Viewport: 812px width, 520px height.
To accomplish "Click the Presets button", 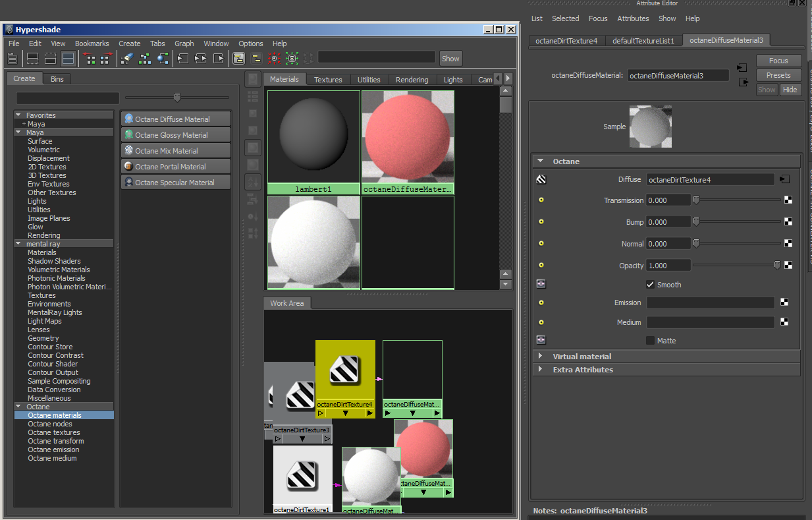I will point(778,75).
